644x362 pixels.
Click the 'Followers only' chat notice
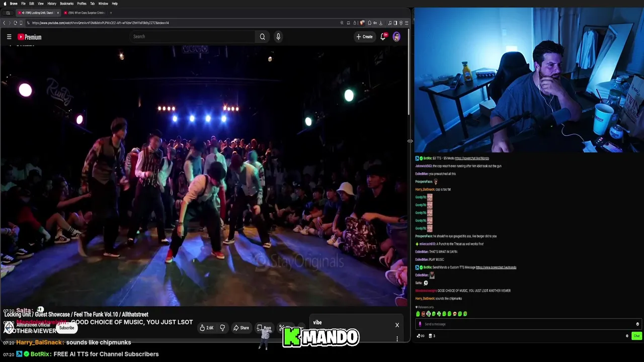[426, 307]
